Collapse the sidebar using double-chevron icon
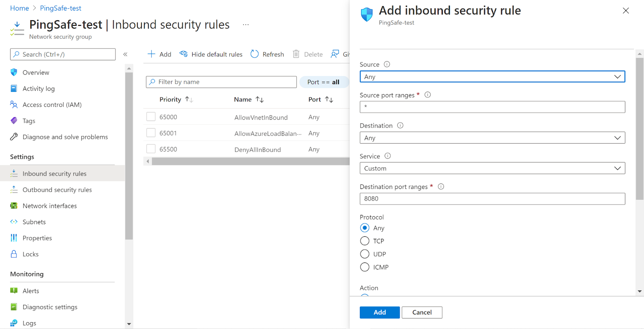Viewport: 644px width, 329px height. pos(125,54)
